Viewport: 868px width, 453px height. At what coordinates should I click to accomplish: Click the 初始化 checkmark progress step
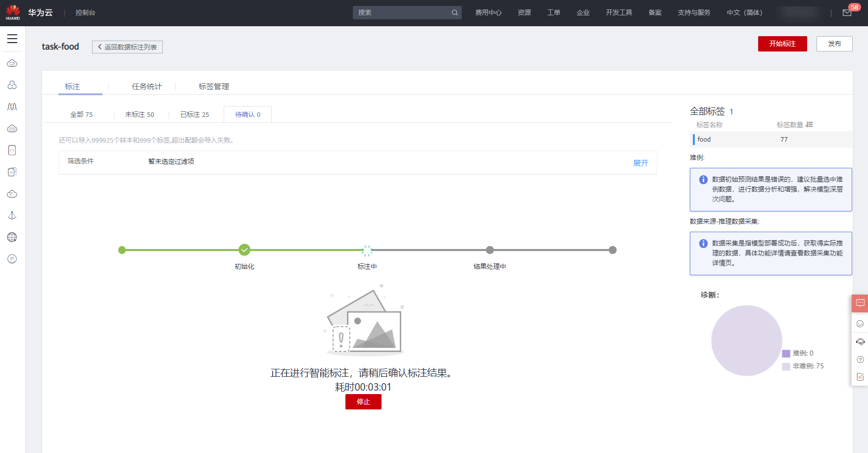pyautogui.click(x=244, y=250)
